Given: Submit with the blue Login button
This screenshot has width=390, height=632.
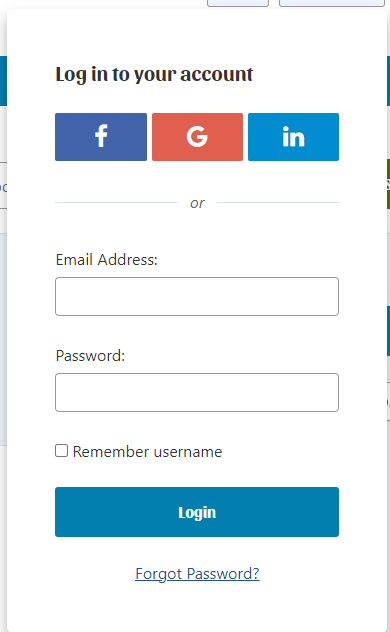Looking at the screenshot, I should [197, 512].
